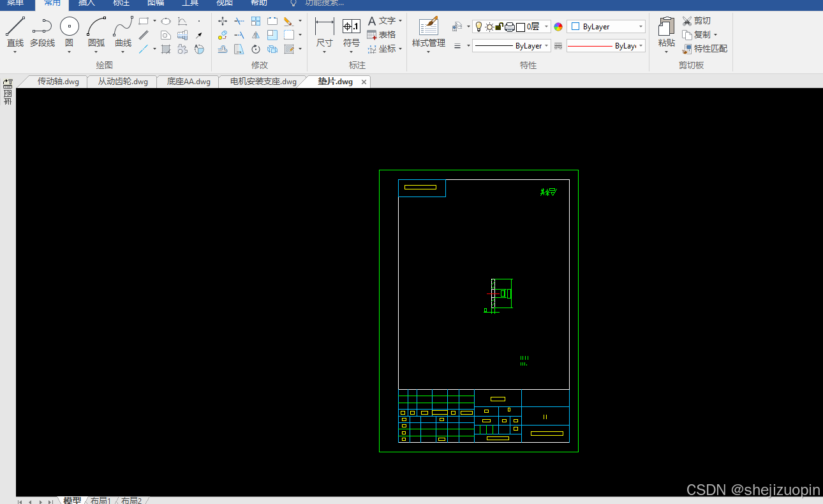Select the dashed centerline tool

point(144,49)
